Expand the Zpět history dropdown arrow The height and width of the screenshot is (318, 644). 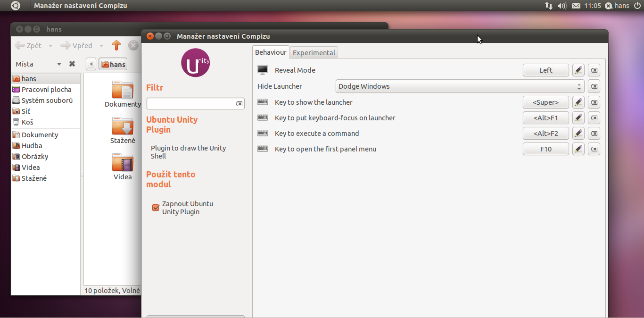click(x=50, y=46)
